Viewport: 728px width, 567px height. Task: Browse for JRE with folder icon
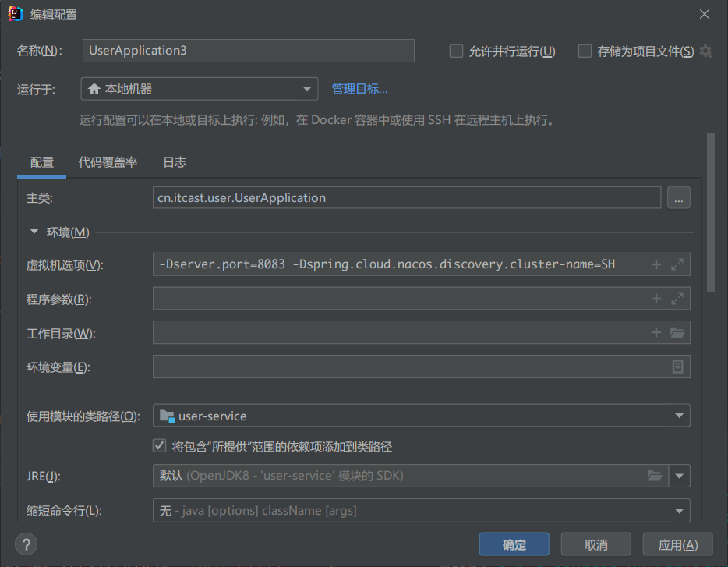(655, 476)
